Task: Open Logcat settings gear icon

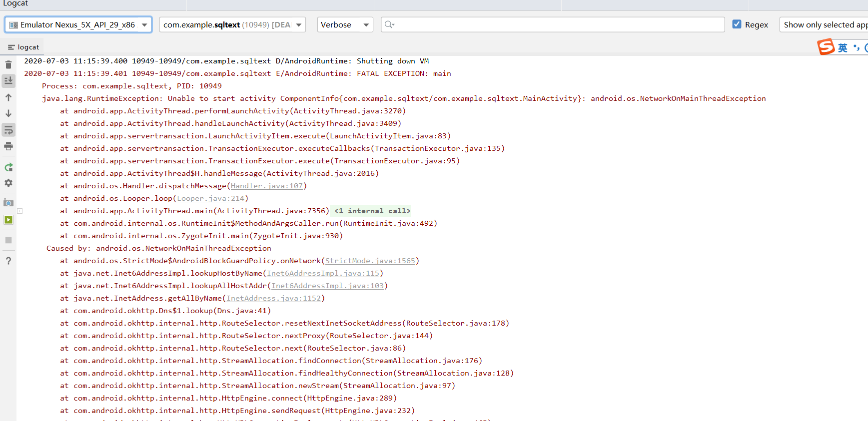Action: (x=8, y=183)
